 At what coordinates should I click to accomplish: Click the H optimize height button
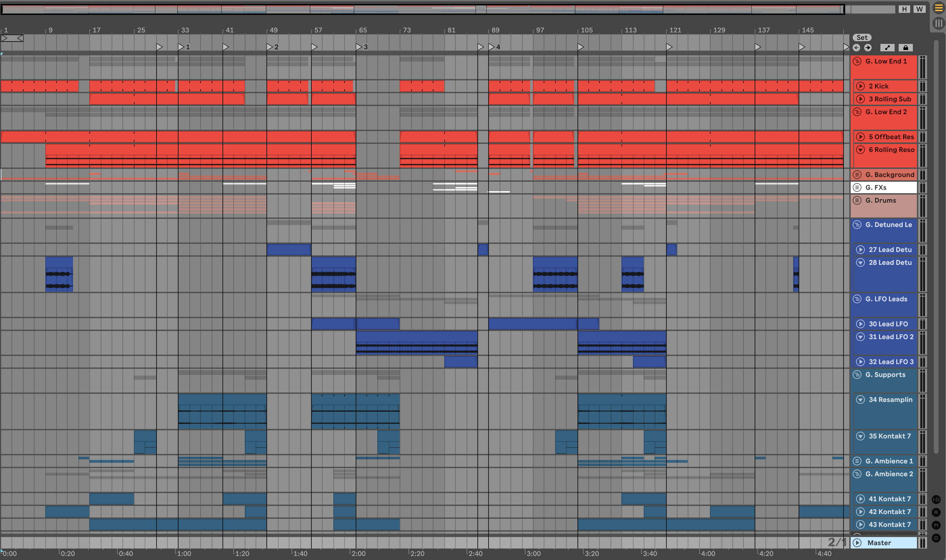pos(904,9)
